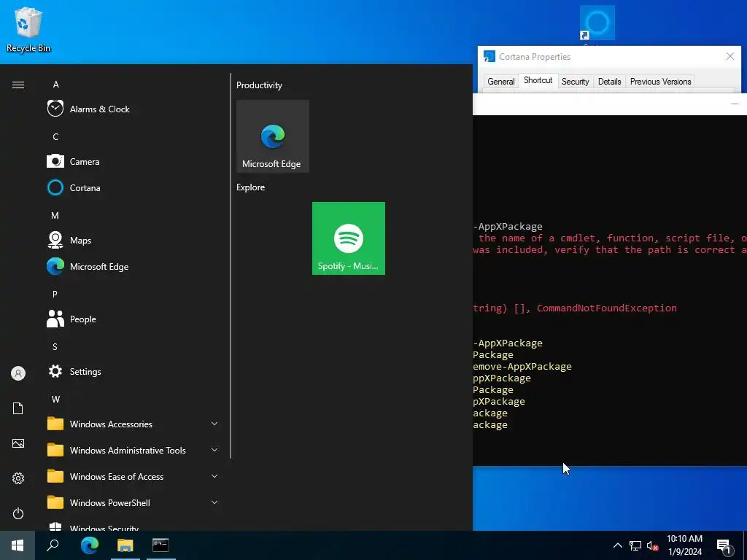
Task: Open Settings gear in Start sidebar
Action: click(18, 478)
